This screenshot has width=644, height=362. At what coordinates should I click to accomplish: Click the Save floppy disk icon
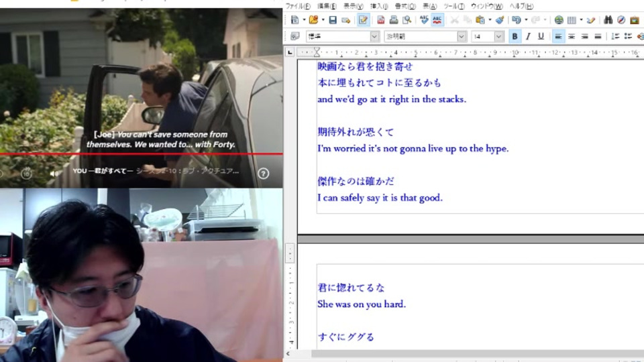coord(333,19)
